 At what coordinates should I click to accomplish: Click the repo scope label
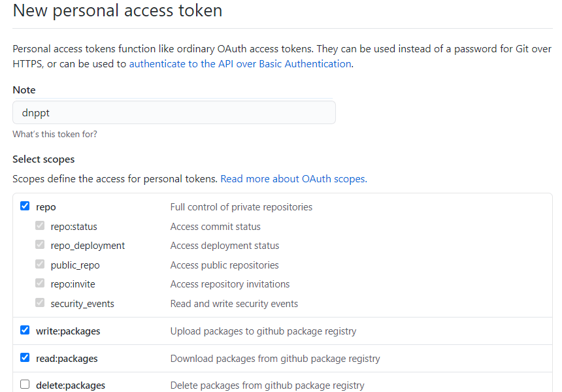[x=46, y=207]
